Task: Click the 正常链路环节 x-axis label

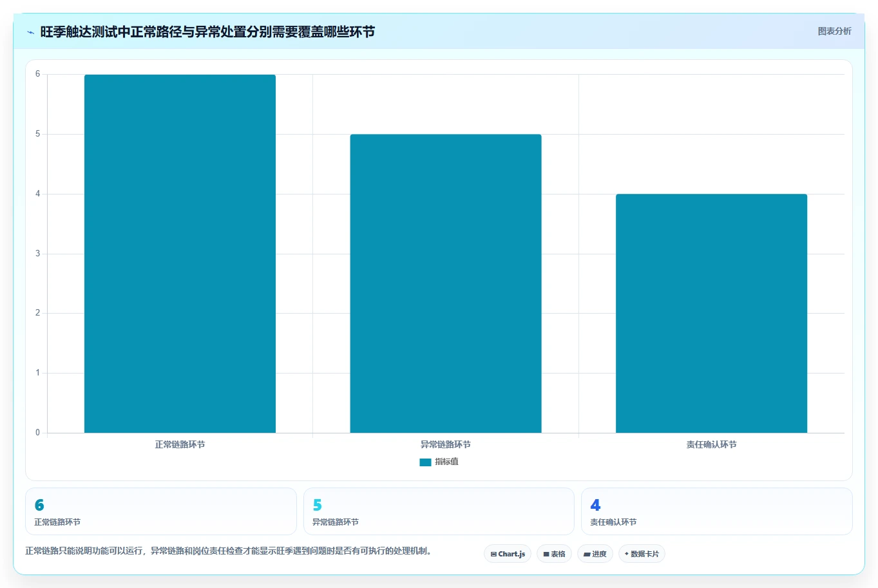Action: (180, 444)
